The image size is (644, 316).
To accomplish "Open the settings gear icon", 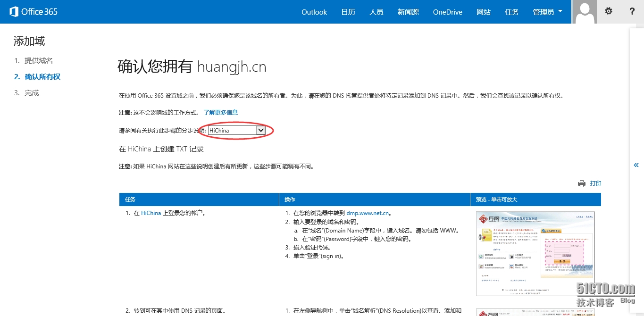I will coord(609,11).
